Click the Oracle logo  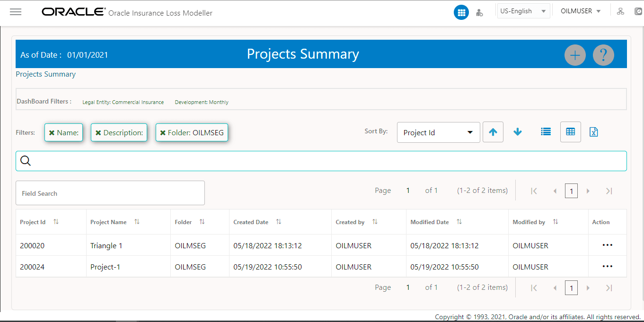click(x=73, y=12)
